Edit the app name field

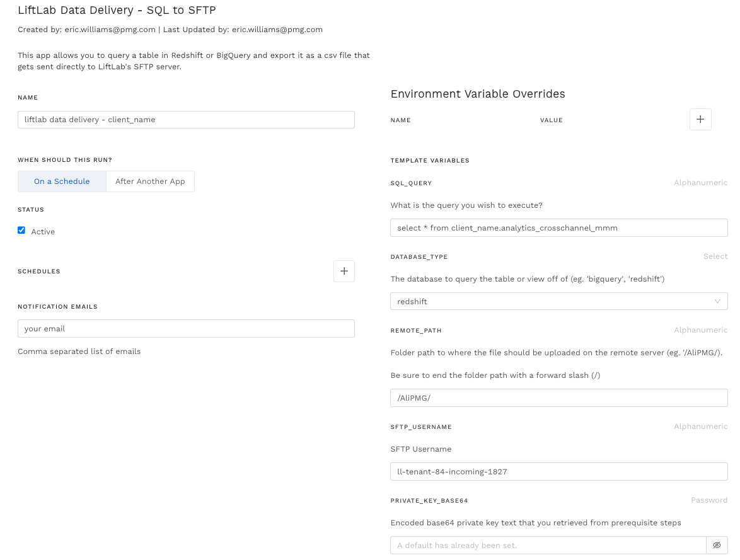pos(186,120)
